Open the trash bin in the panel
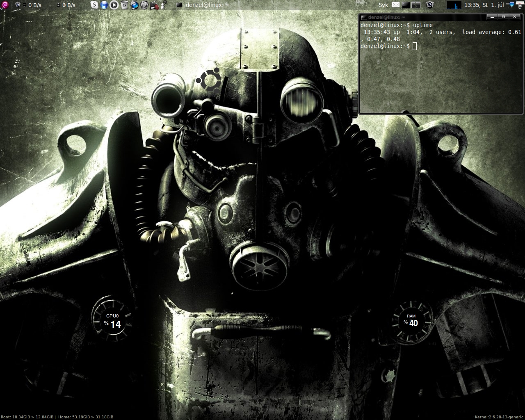Image resolution: width=525 pixels, height=420 pixels. pos(124,5)
